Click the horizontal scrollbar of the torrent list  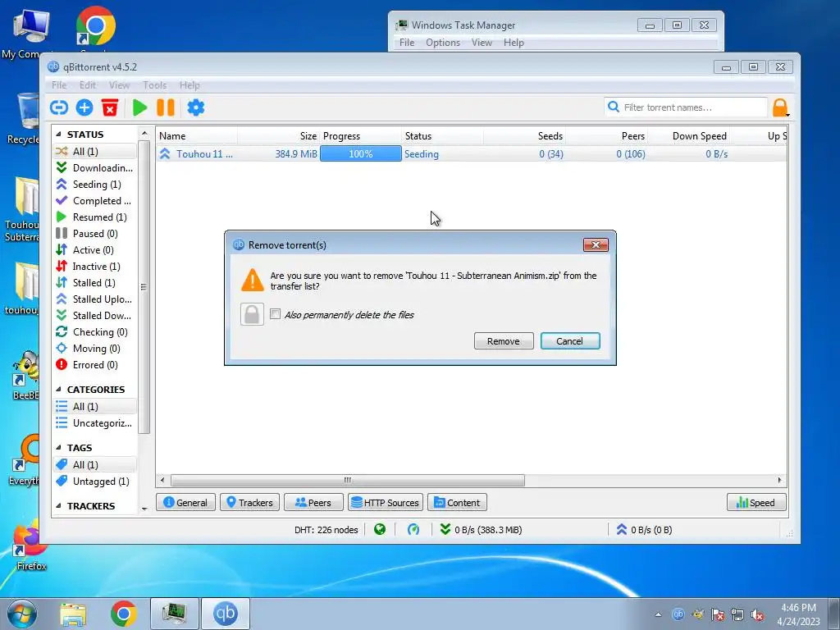[x=347, y=480]
